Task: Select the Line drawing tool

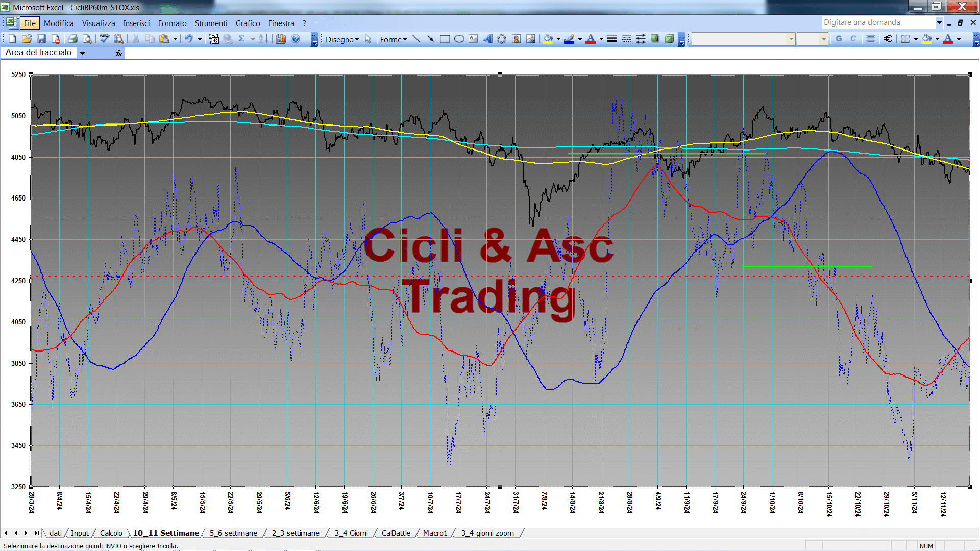Action: tap(416, 39)
